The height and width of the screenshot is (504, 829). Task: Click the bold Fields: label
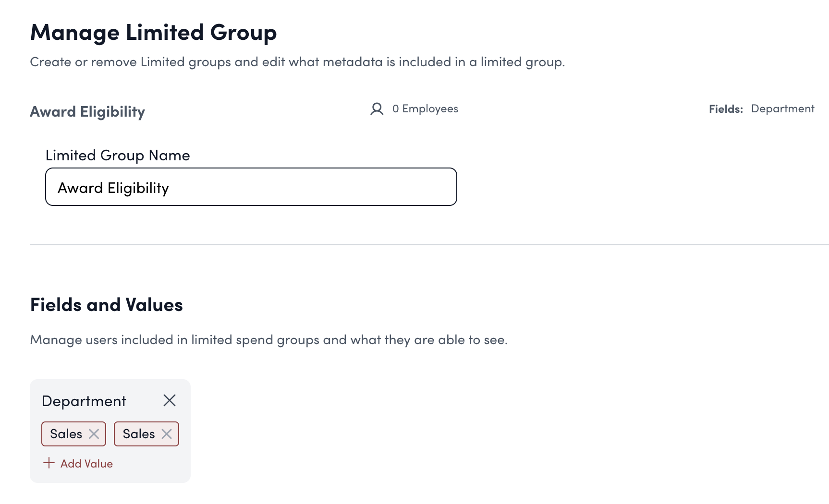pos(726,109)
